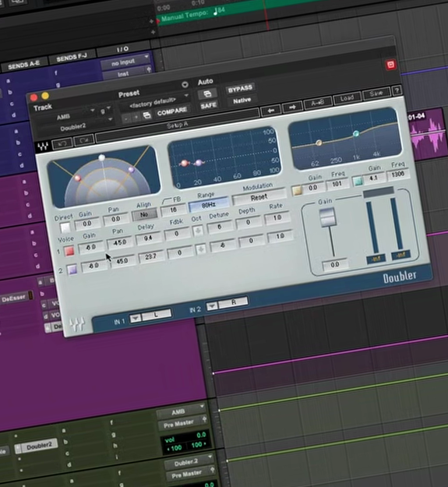Select the purple marker in the delay graph
The height and width of the screenshot is (487, 448).
coord(198,162)
